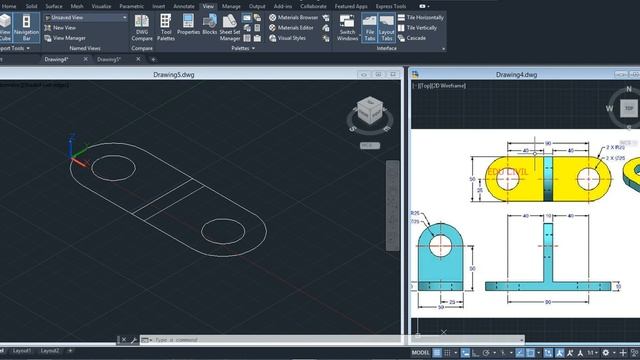Image resolution: width=640 pixels, height=360 pixels.
Task: Toggle 2D object snap
Action: [x=530, y=353]
